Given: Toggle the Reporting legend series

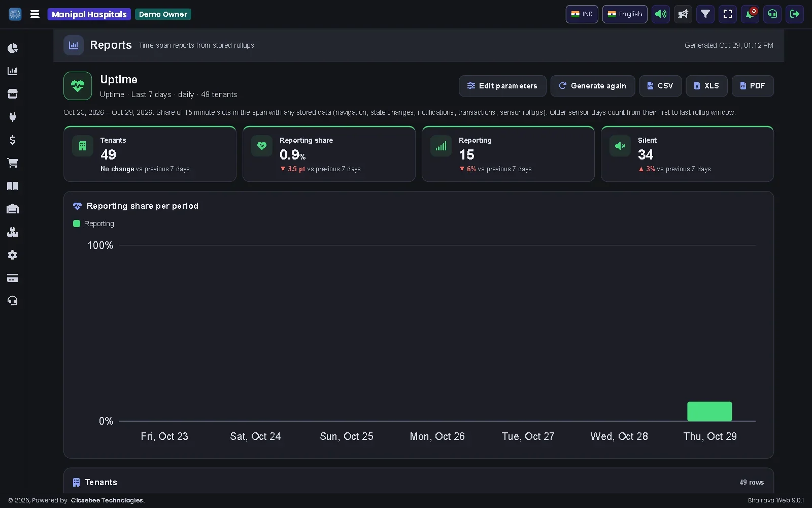Looking at the screenshot, I should point(94,224).
